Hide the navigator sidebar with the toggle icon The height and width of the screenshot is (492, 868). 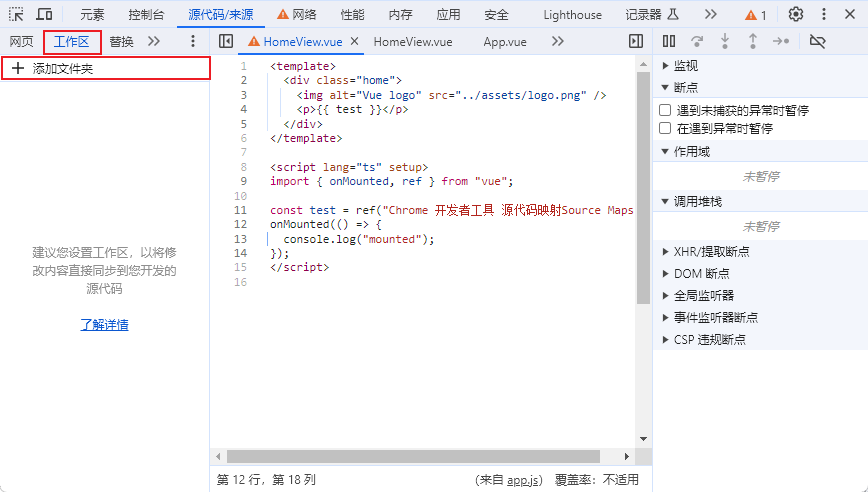[226, 41]
